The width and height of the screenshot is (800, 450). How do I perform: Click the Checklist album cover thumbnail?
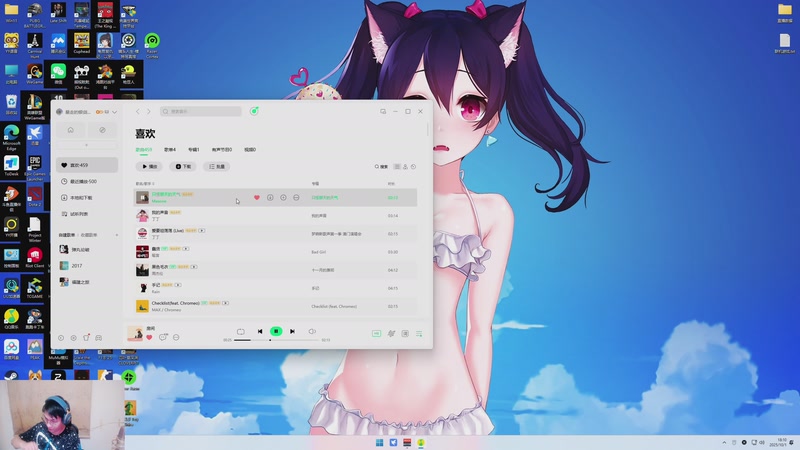pos(142,306)
